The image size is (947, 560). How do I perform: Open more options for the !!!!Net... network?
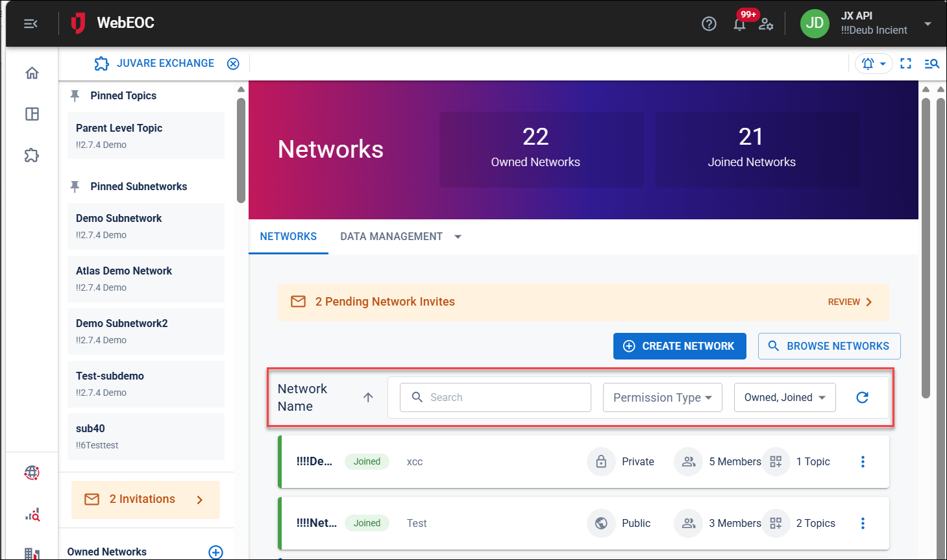point(863,524)
